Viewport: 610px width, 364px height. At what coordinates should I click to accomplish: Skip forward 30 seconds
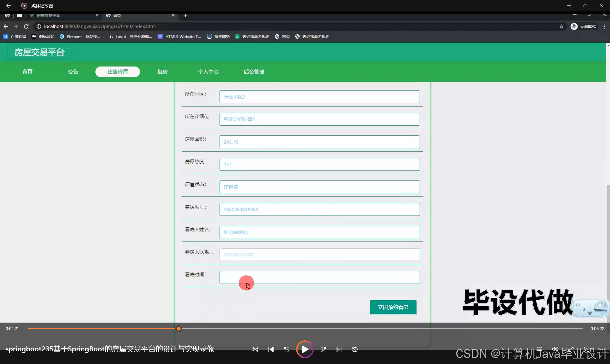(323, 349)
